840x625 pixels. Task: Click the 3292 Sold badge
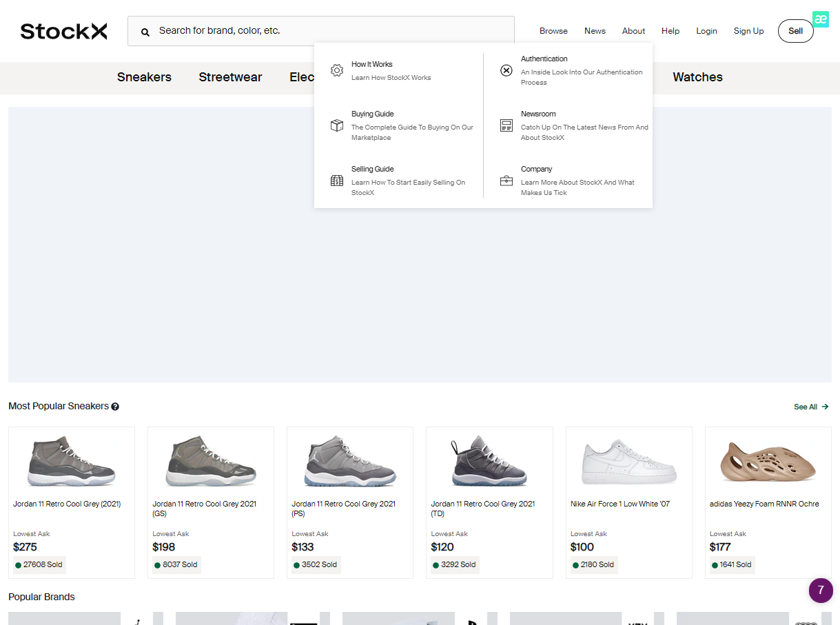pyautogui.click(x=456, y=564)
